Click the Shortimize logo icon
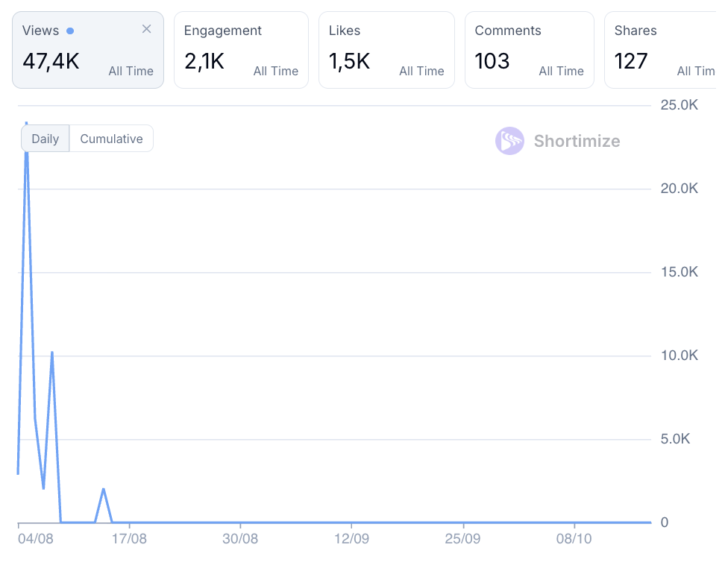 (x=509, y=141)
